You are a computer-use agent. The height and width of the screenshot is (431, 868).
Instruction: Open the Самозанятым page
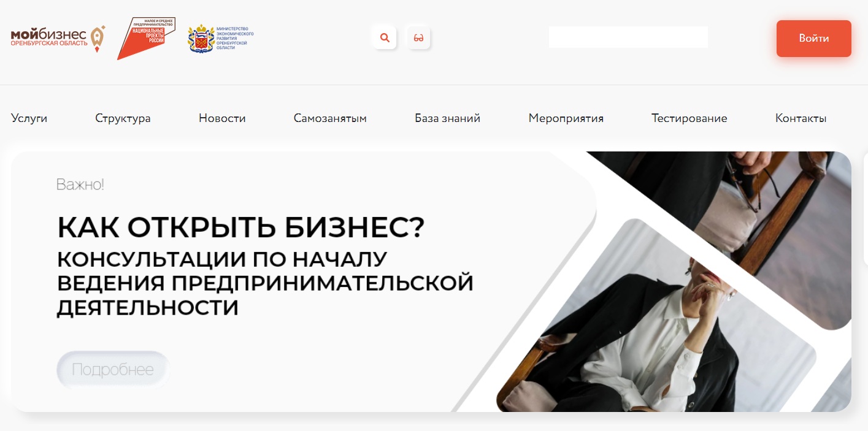point(330,118)
